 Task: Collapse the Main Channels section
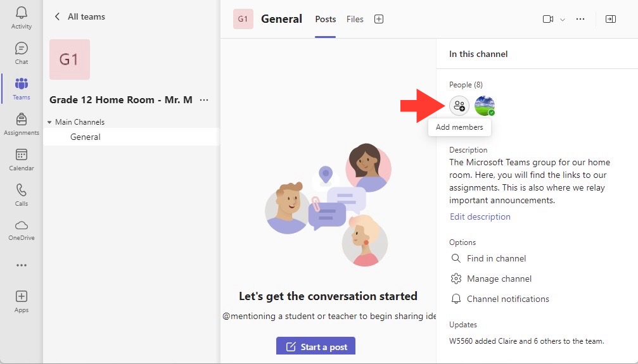(49, 122)
